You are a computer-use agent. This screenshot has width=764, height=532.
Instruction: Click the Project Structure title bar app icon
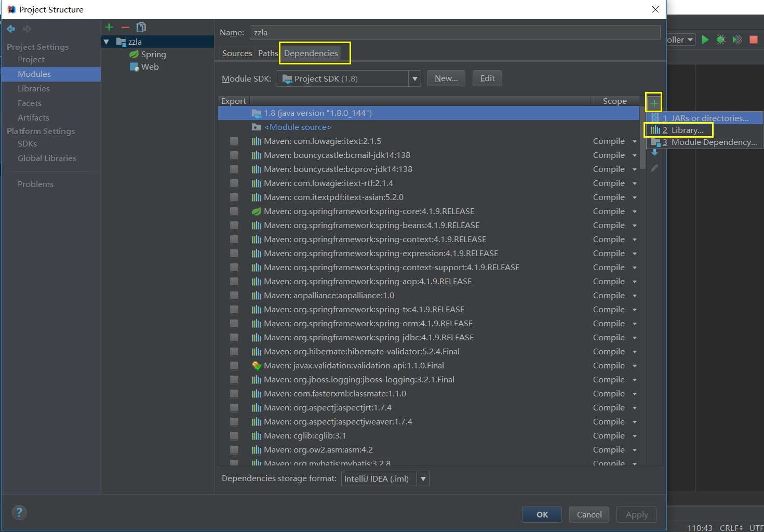11,9
